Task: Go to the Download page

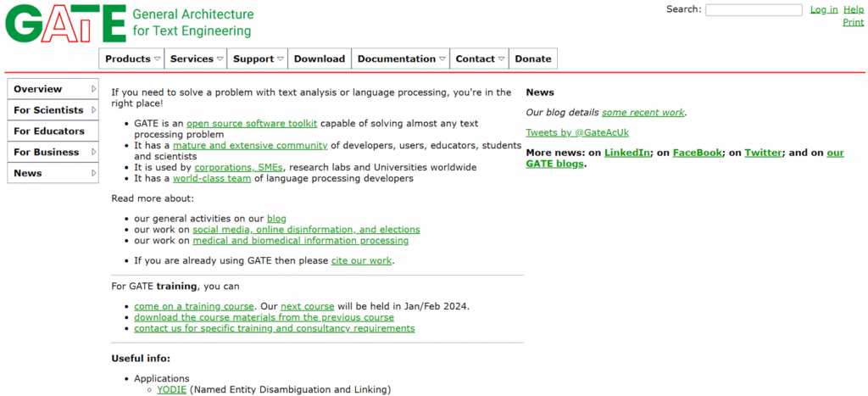Action: (320, 59)
